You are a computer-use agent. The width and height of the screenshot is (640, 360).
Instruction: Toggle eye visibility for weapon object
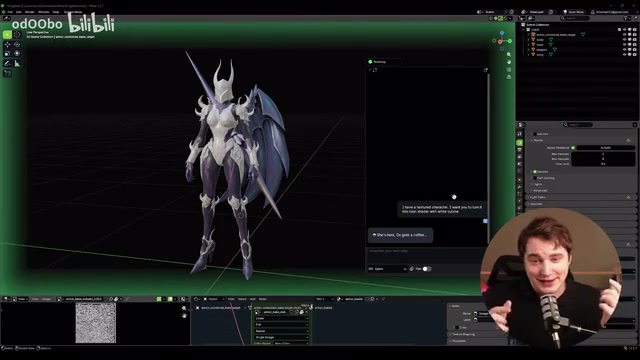pos(624,49)
